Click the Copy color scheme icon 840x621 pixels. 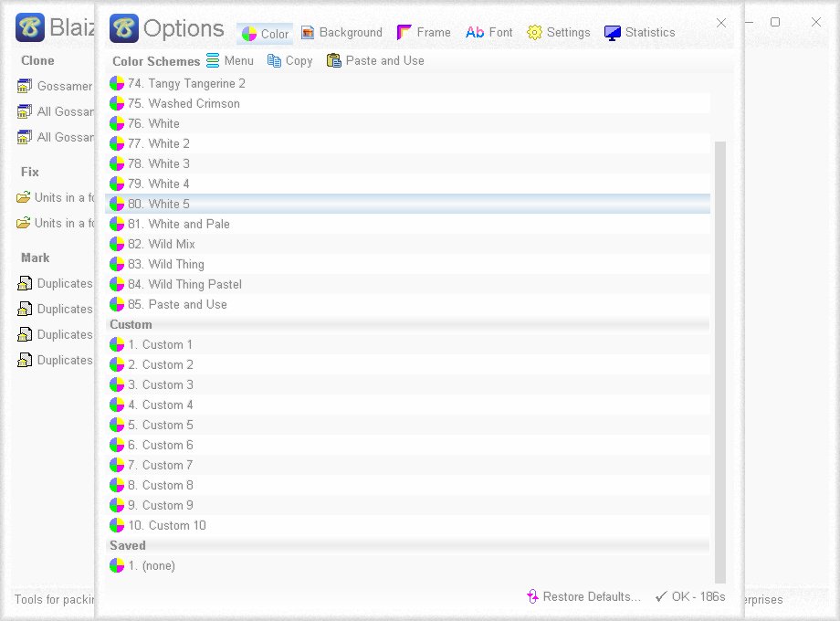tap(274, 61)
